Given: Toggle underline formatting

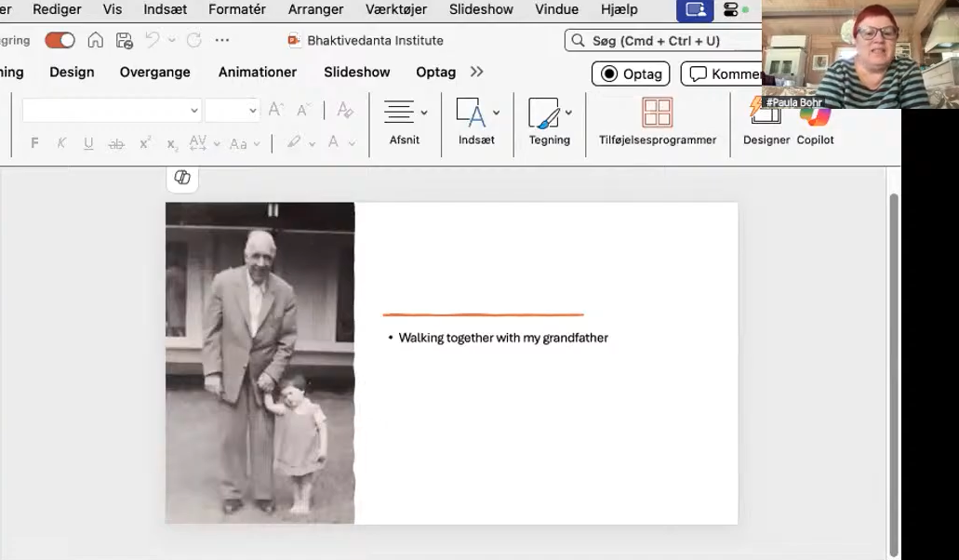Looking at the screenshot, I should point(88,143).
